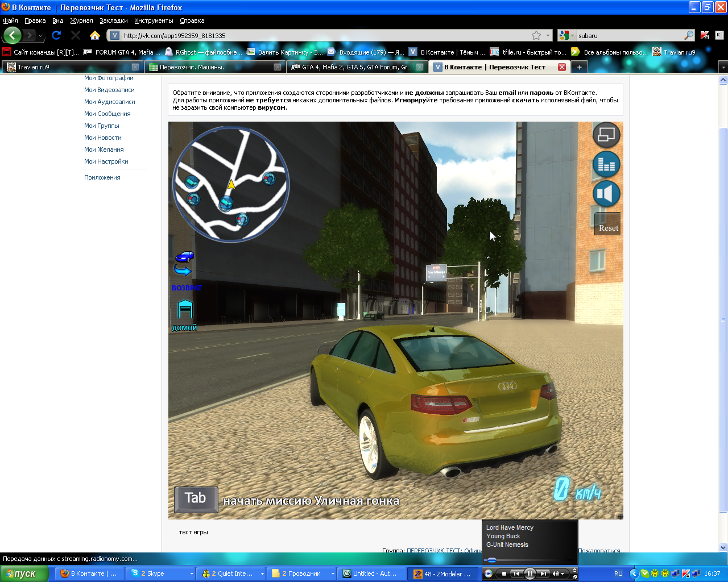Expand hidden system tray icons arrow

pyautogui.click(x=634, y=573)
